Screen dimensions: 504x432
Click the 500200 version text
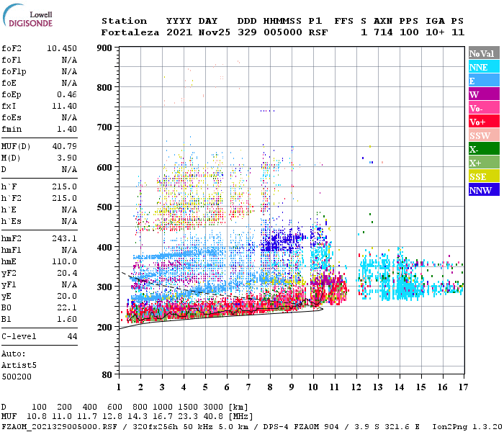17,377
